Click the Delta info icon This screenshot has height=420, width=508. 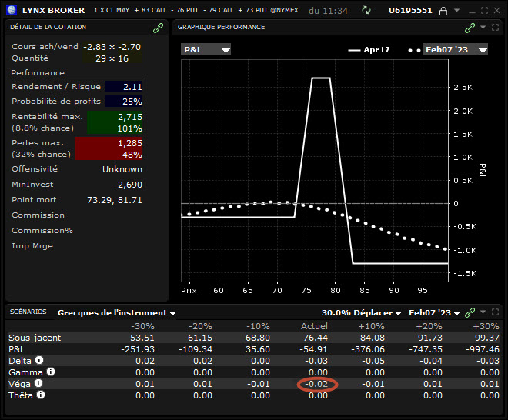tap(39, 360)
